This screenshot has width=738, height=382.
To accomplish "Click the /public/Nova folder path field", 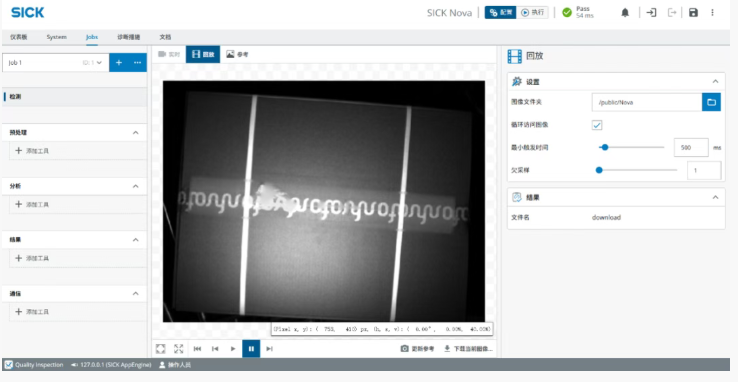I will [647, 102].
